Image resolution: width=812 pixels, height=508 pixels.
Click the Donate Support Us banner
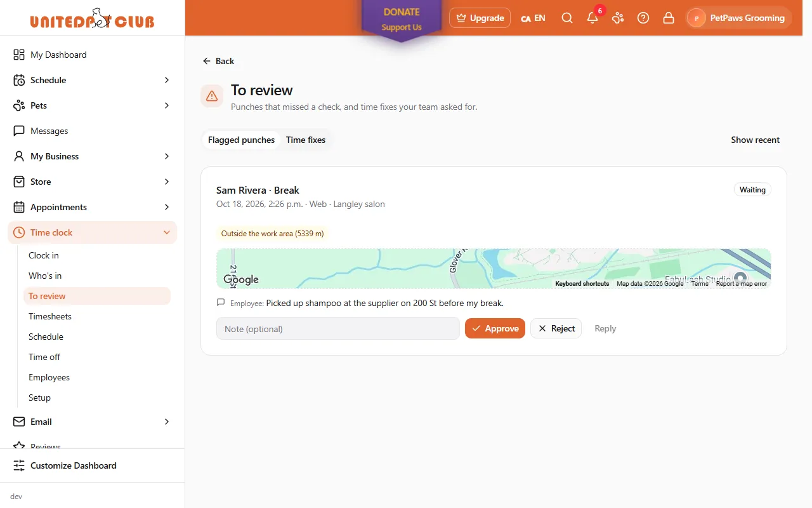tap(402, 20)
